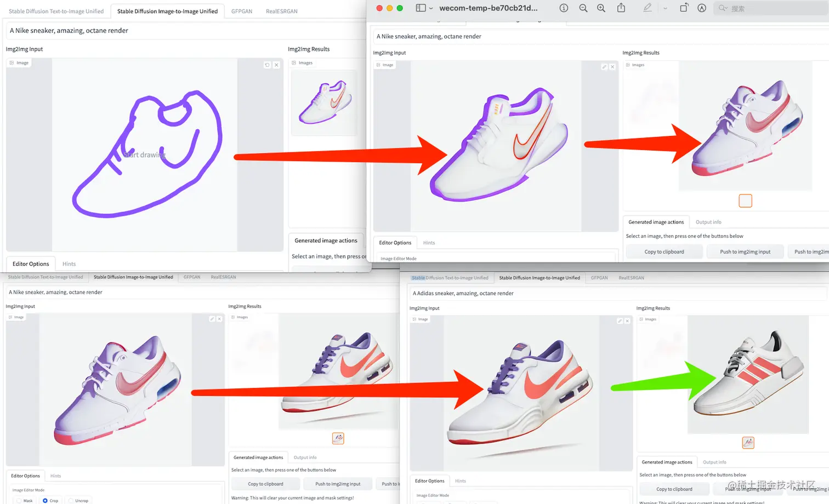This screenshot has height=504, width=829.
Task: Toggle the sidebar icon in the Preview toolbar
Action: 421,8
